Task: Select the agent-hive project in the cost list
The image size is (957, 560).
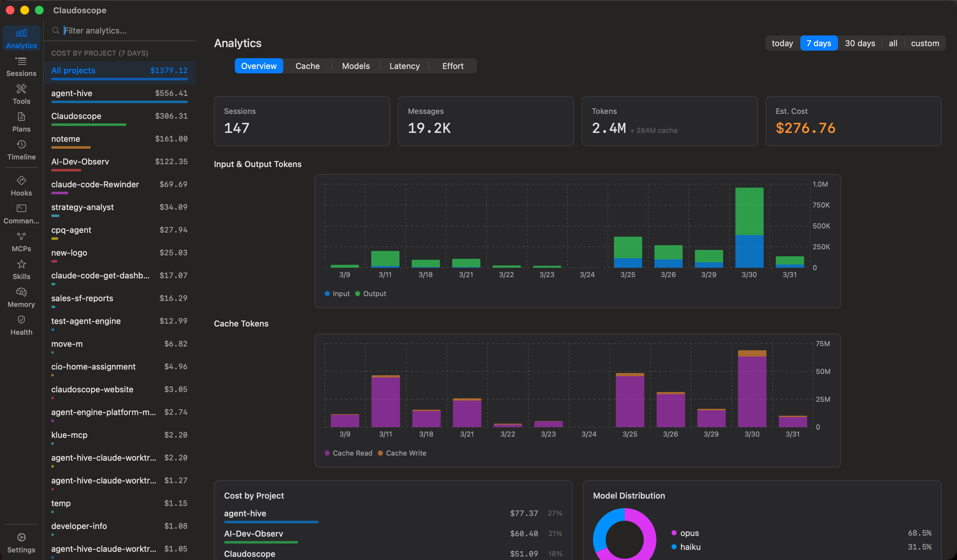Action: click(x=119, y=93)
